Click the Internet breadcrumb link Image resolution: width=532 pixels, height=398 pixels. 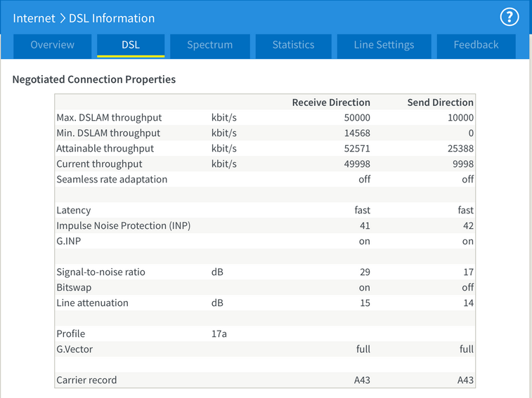click(x=34, y=18)
